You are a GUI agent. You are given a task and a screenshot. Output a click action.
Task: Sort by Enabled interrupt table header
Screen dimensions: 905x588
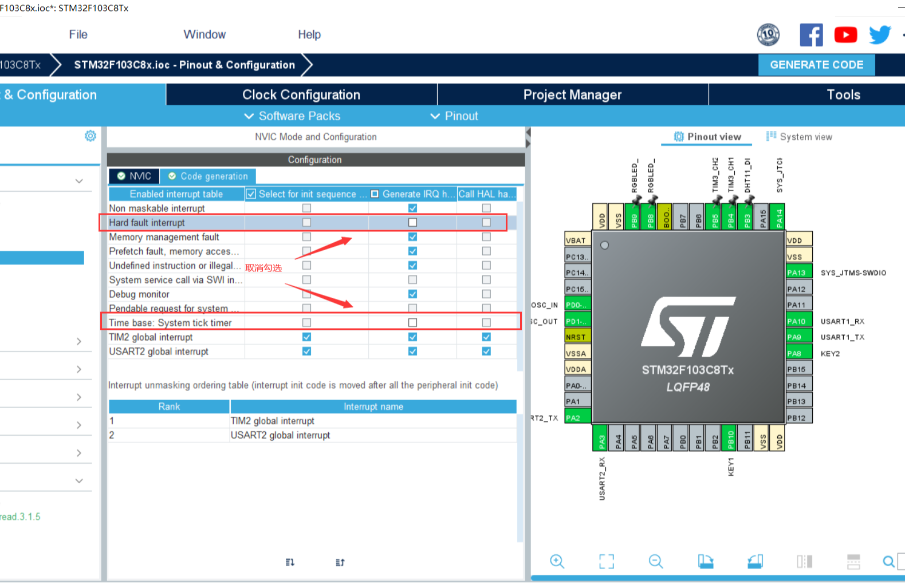(176, 194)
